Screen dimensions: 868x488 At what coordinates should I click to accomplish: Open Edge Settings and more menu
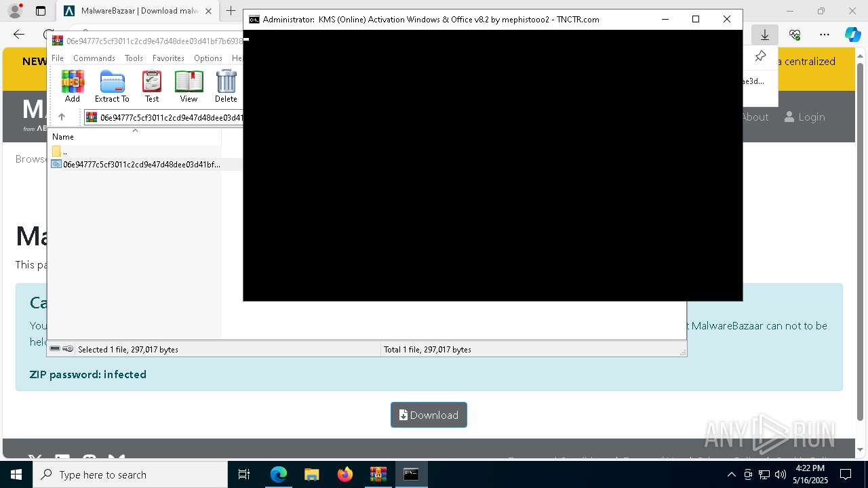825,35
